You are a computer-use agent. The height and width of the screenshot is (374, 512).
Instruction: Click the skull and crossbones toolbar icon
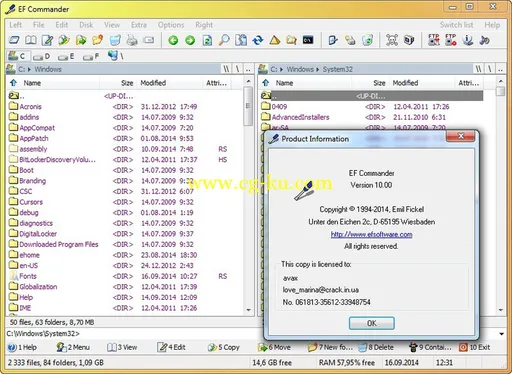tap(392, 40)
